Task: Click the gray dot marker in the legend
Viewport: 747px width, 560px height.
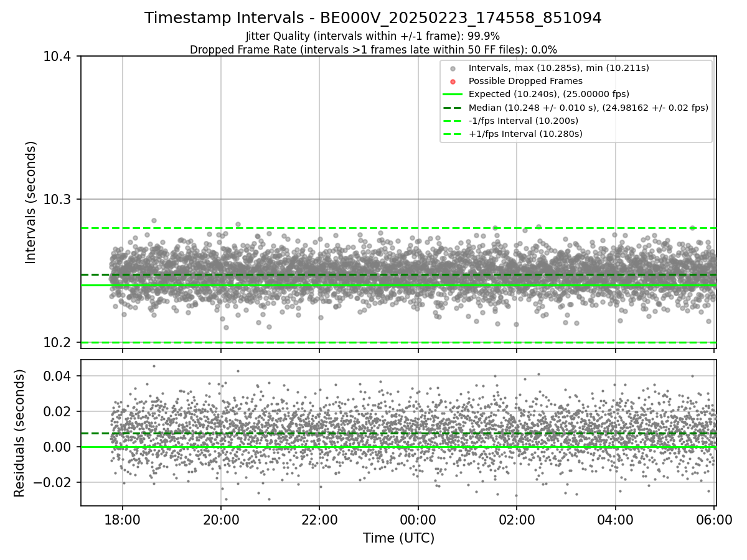Action: click(x=453, y=68)
